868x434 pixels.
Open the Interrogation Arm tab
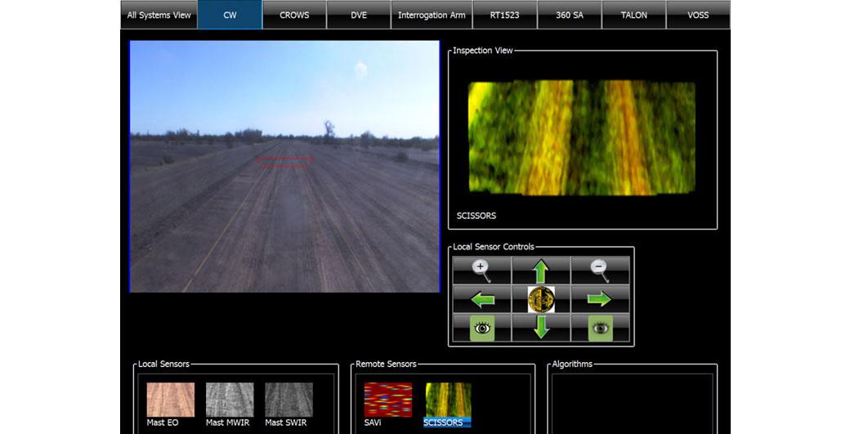432,15
